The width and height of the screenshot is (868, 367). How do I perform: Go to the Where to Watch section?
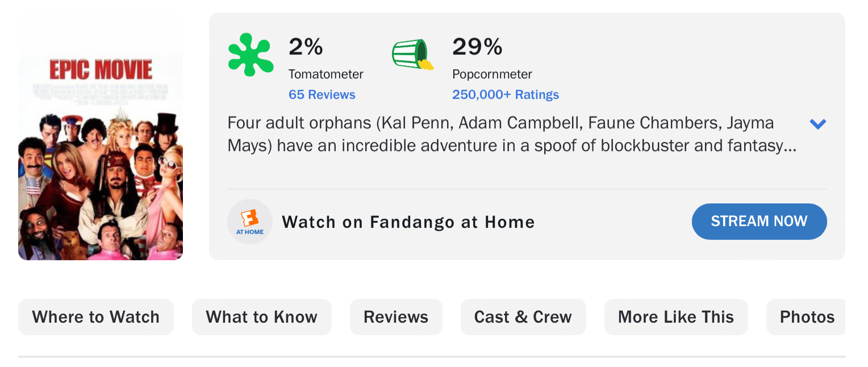point(96,317)
